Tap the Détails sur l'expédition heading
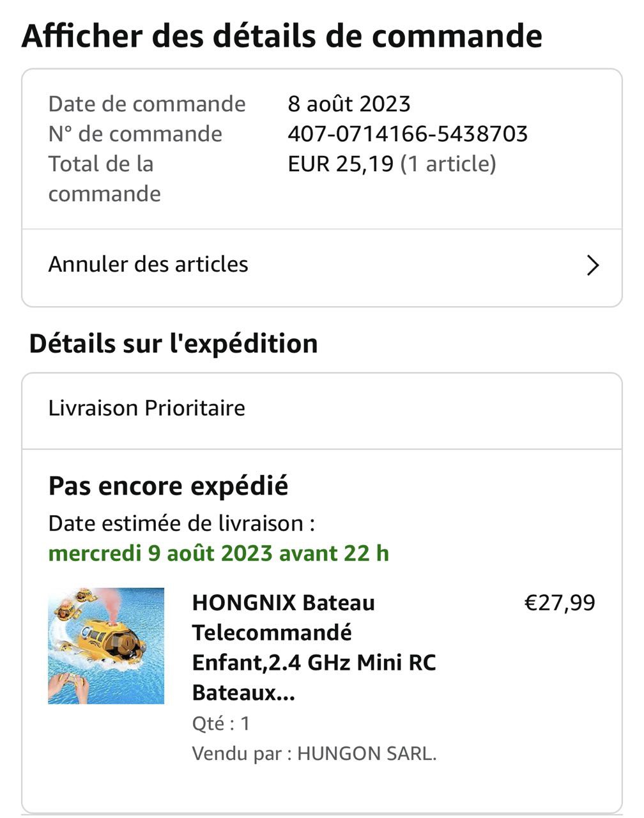The image size is (644, 818). point(173,344)
